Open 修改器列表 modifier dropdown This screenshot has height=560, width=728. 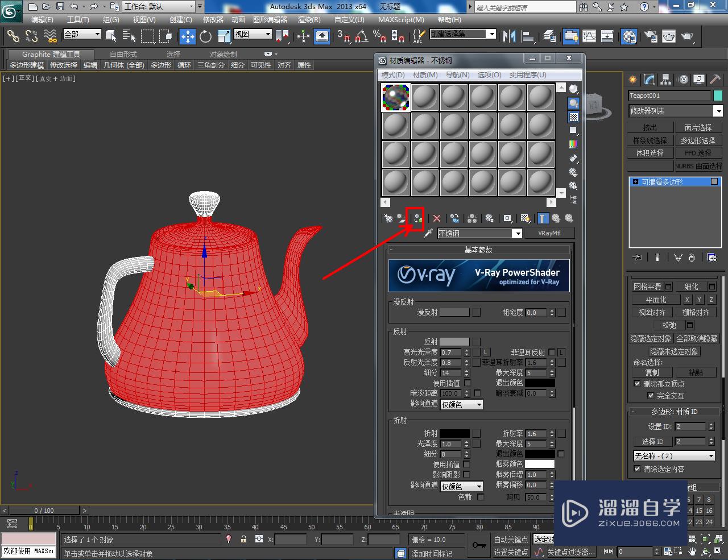point(718,111)
